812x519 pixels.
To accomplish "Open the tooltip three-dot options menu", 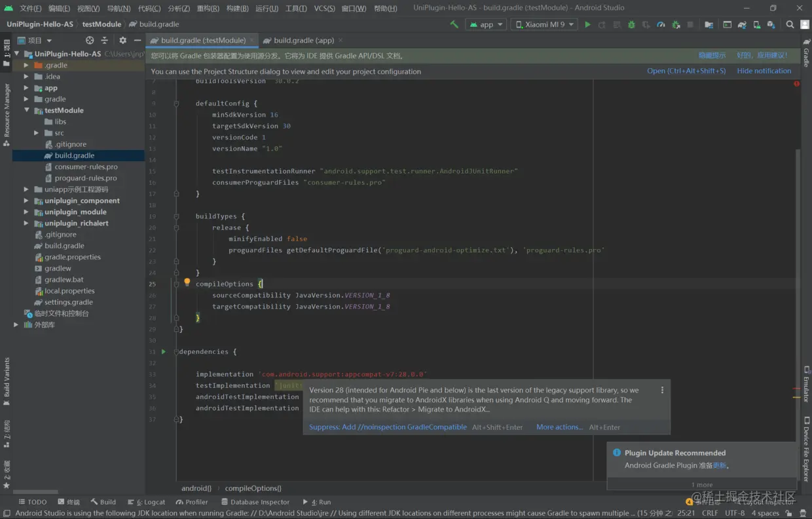I will [662, 390].
